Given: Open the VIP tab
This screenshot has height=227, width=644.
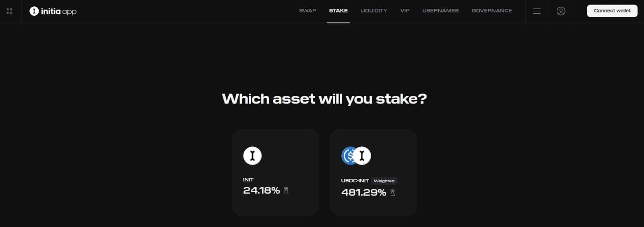Looking at the screenshot, I should [x=405, y=11].
